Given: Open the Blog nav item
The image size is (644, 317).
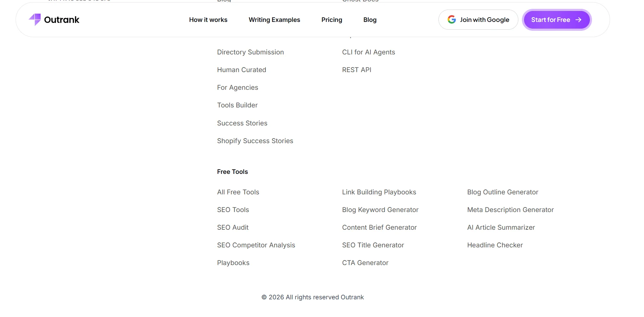Looking at the screenshot, I should (370, 20).
